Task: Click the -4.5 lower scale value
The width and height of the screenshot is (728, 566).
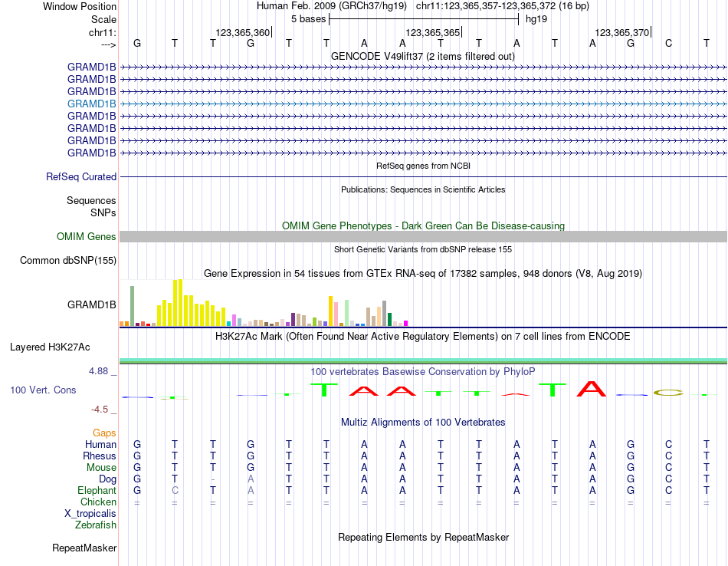Action: tap(100, 410)
